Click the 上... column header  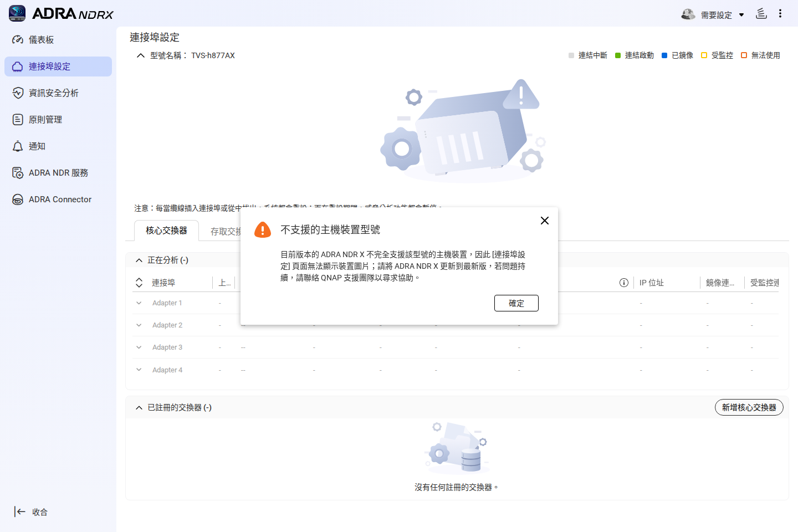224,283
